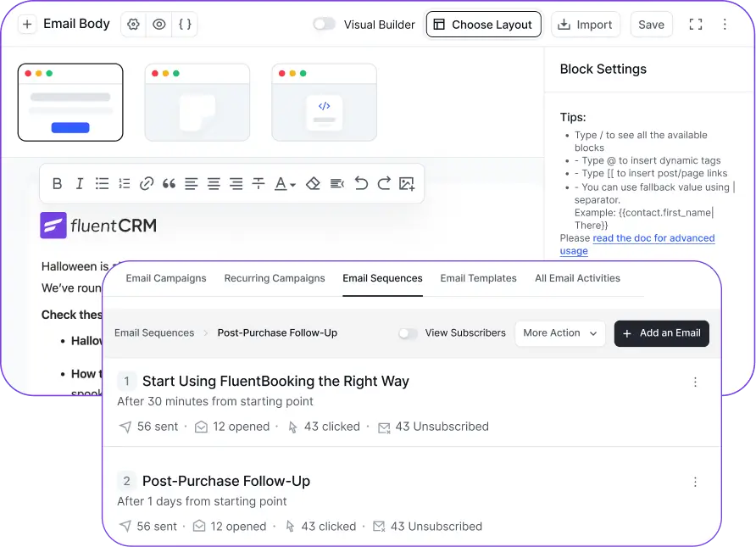756x547 pixels.
Task: Add a blockquote to the text
Action: click(169, 183)
